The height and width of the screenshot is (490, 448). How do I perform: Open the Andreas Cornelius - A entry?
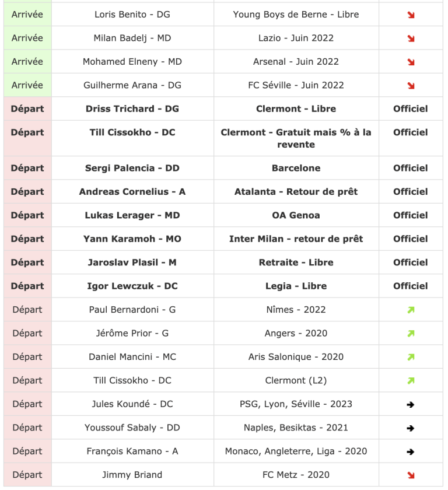point(132,192)
